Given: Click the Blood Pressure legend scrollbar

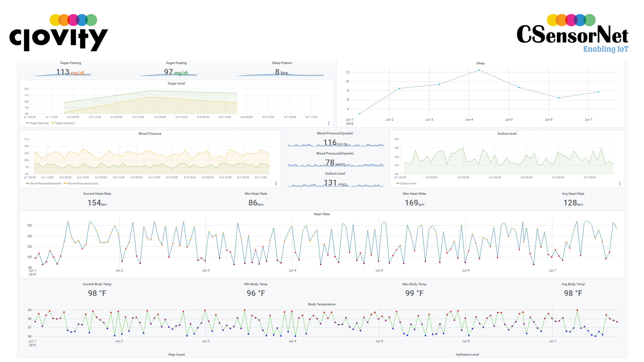Looking at the screenshot, I should [276, 184].
